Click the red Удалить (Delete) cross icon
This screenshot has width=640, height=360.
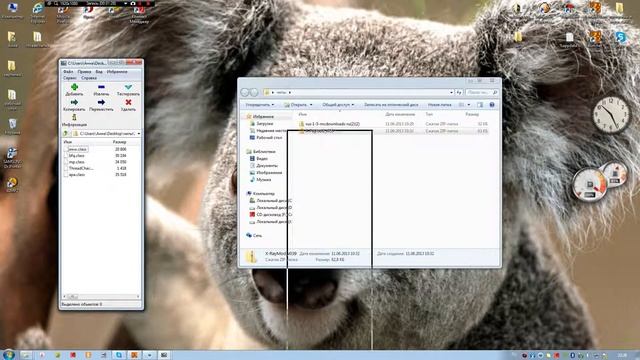pos(128,102)
